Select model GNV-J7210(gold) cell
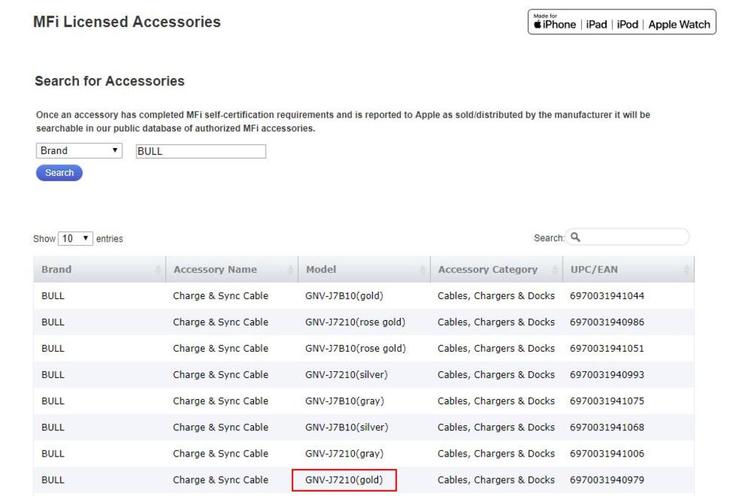This screenshot has height=496, width=730. click(x=344, y=480)
